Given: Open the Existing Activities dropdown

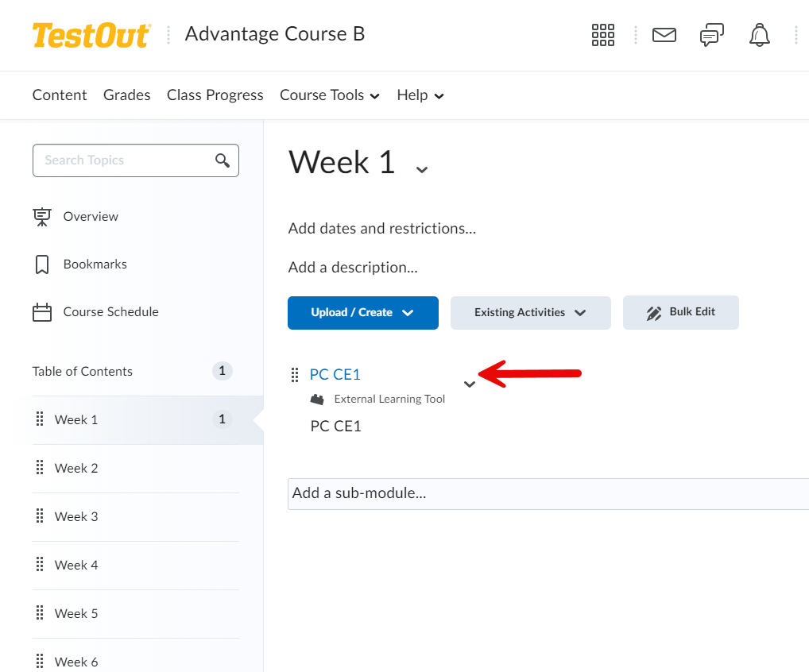Looking at the screenshot, I should pos(530,312).
